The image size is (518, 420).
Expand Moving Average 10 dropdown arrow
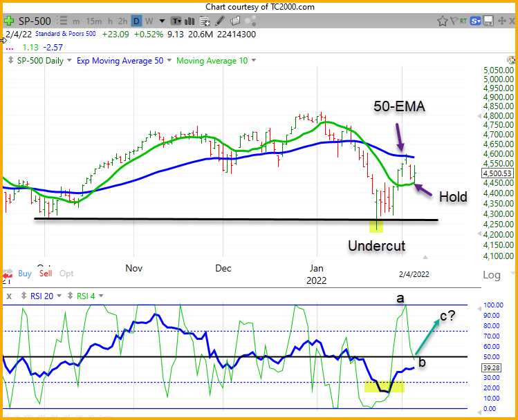254,60
